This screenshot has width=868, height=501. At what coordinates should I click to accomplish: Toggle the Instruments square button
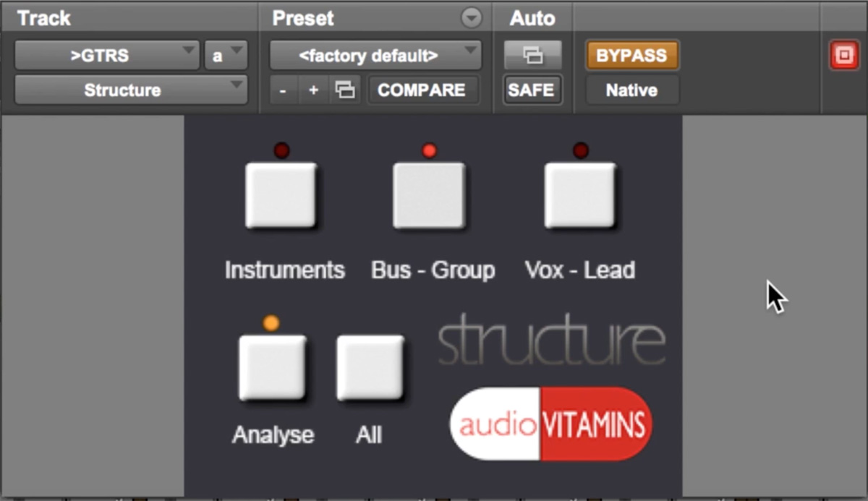pyautogui.click(x=281, y=195)
